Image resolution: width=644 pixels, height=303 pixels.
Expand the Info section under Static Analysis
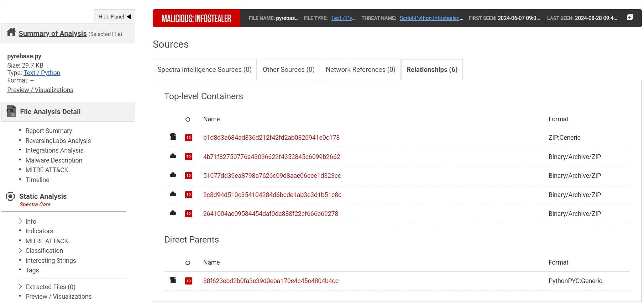[21, 221]
